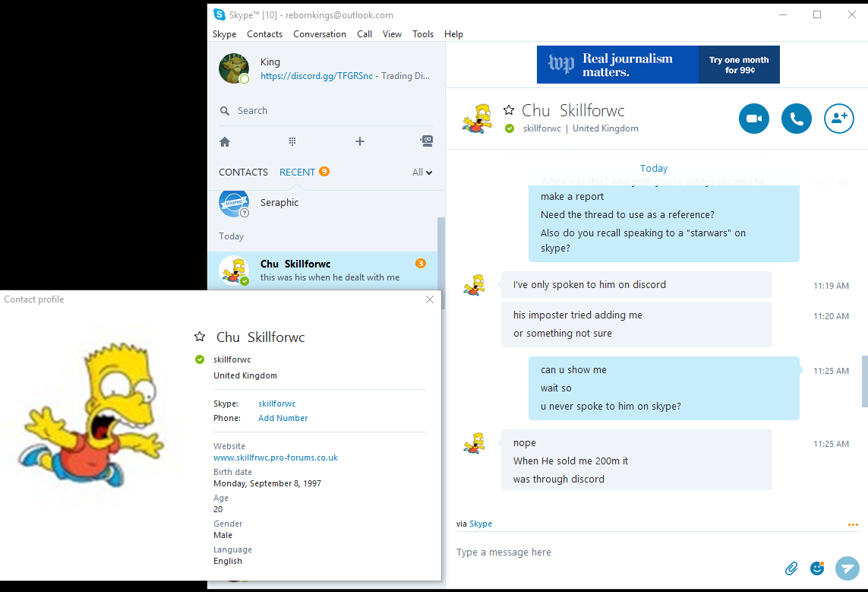Click message "I've only spoken to him on discord"

(x=589, y=285)
